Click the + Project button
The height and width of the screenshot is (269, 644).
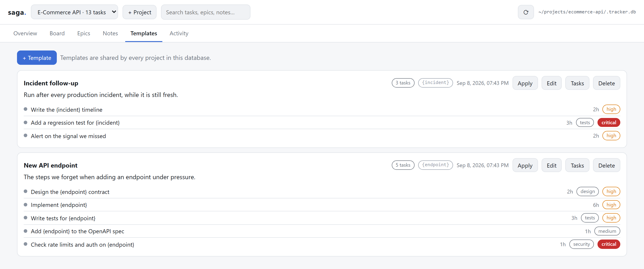tap(140, 12)
